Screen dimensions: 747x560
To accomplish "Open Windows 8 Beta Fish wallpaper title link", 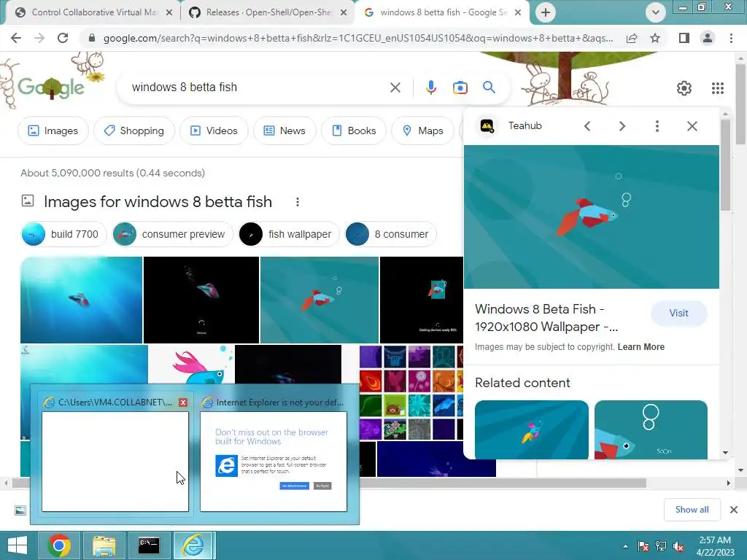I will 546,318.
